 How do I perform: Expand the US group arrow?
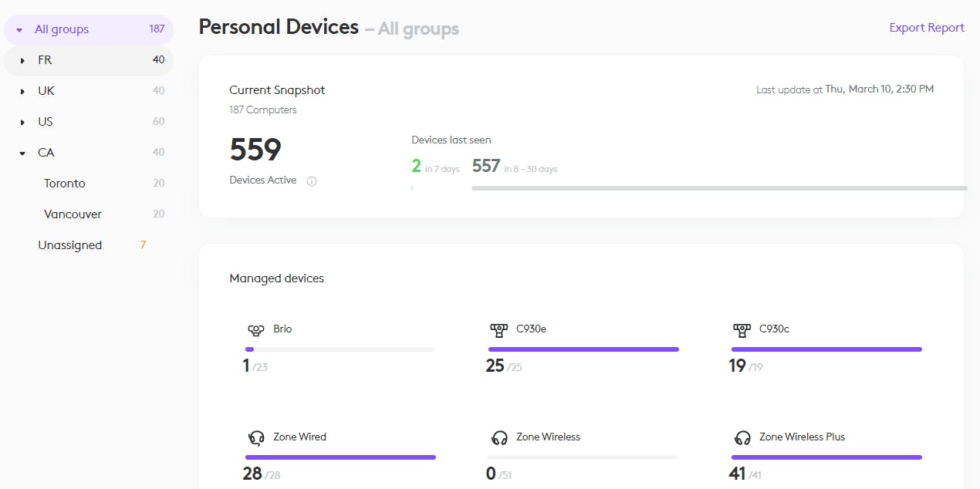tap(22, 122)
